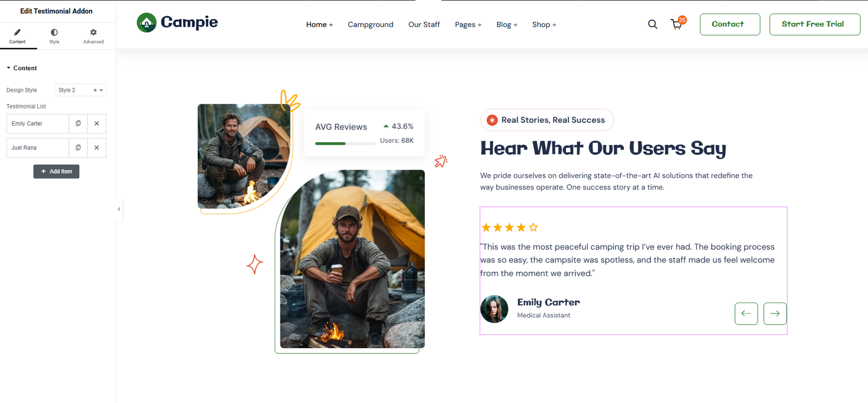Delete the Juel Rana testimonial item
The image size is (868, 403).
[x=97, y=148]
